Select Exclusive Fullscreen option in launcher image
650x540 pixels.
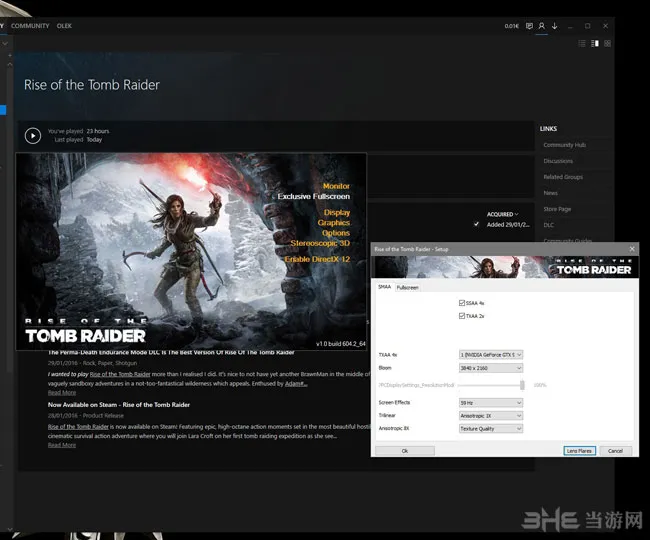point(313,196)
